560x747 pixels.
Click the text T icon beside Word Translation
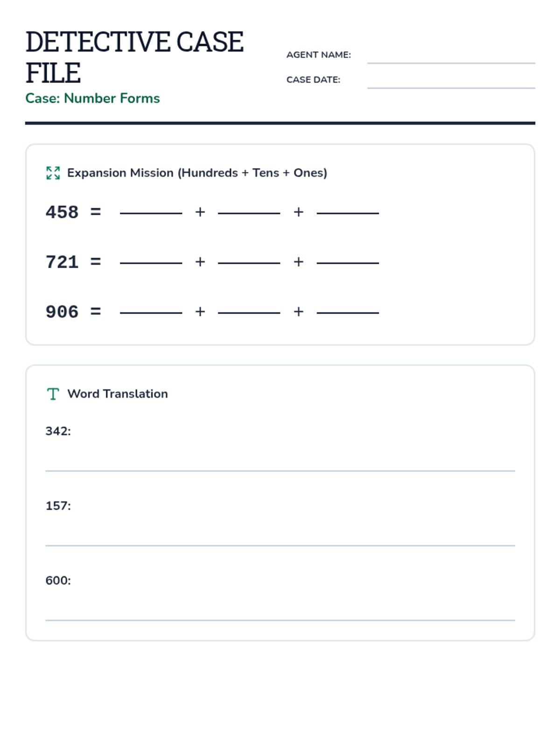(x=53, y=394)
